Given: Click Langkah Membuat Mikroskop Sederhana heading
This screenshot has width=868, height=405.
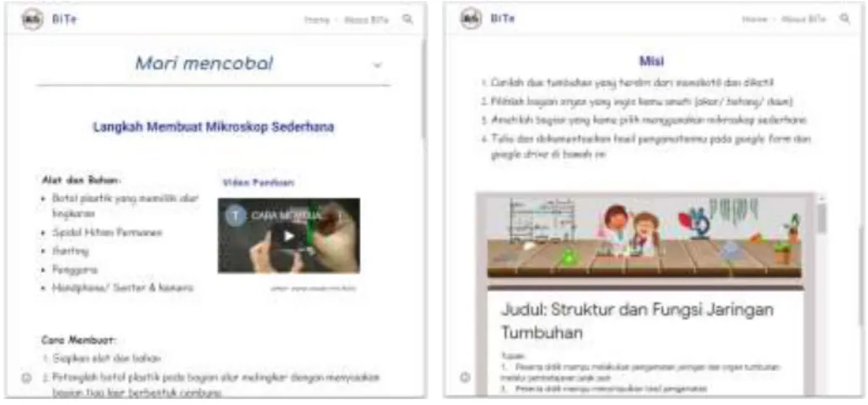Looking at the screenshot, I should click(x=213, y=127).
